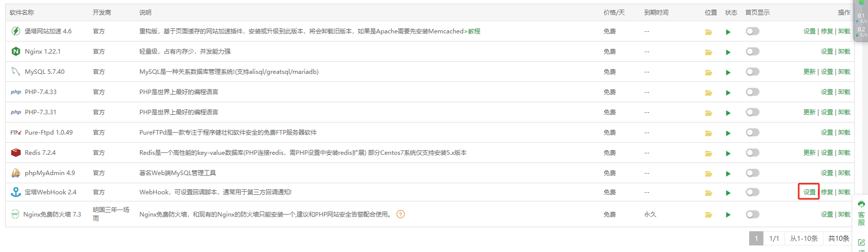This screenshot has width=868, height=252.
Task: Open 设置 for 堡塔网站加速 4.6
Action: pos(809,31)
